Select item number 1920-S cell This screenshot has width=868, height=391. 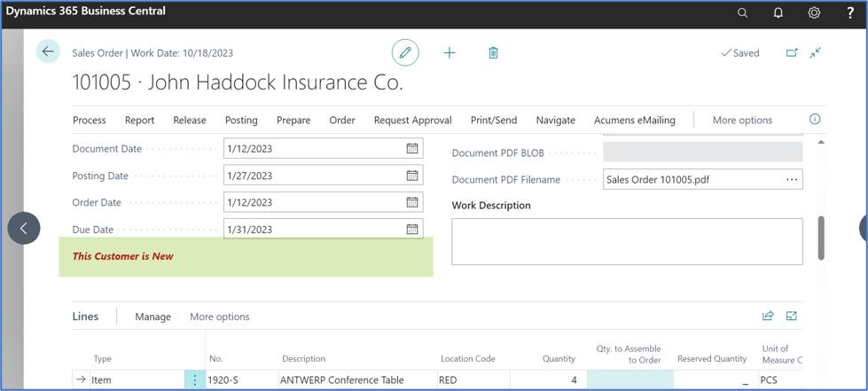coord(241,380)
